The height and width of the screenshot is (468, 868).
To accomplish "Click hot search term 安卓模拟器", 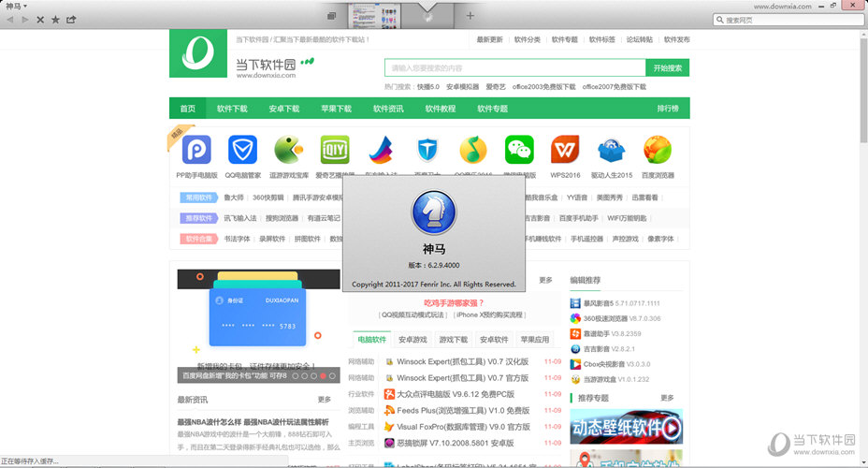I will pyautogui.click(x=463, y=87).
